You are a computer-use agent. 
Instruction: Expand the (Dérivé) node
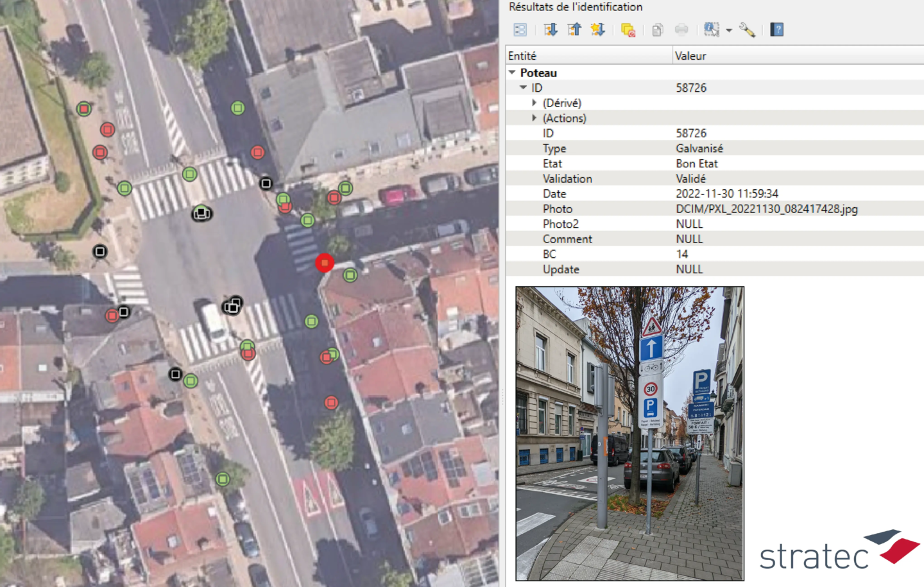coord(534,103)
